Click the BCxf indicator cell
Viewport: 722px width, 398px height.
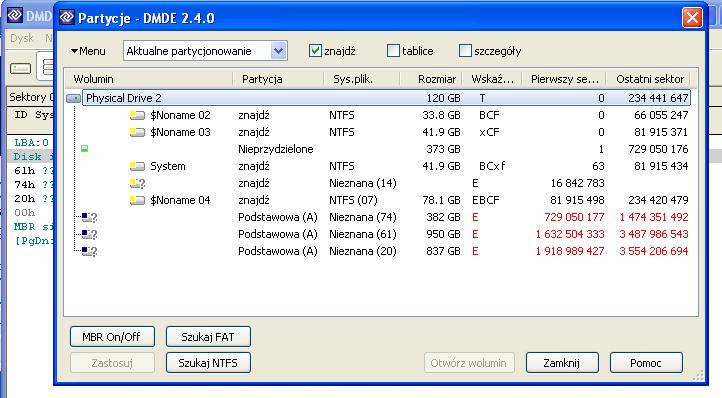pyautogui.click(x=492, y=166)
